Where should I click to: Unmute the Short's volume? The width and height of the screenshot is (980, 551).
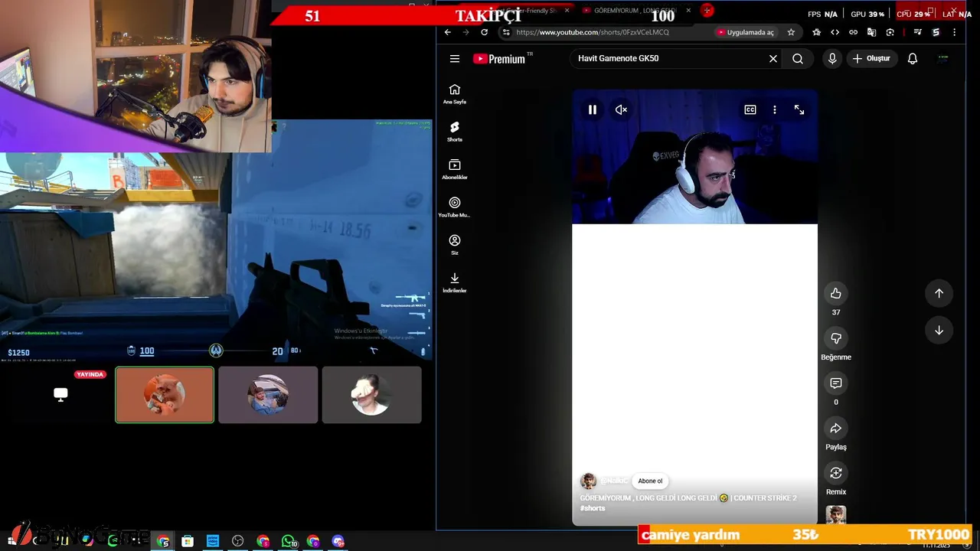point(622,110)
